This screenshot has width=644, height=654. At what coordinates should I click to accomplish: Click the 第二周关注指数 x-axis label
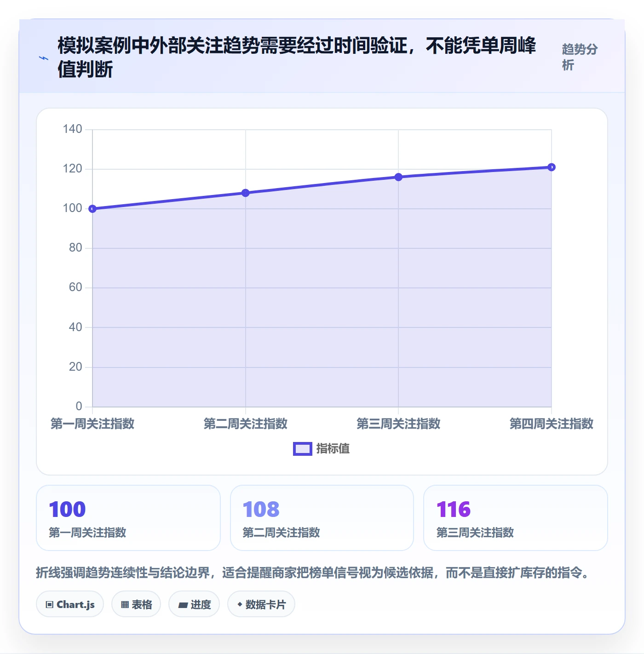click(x=246, y=424)
